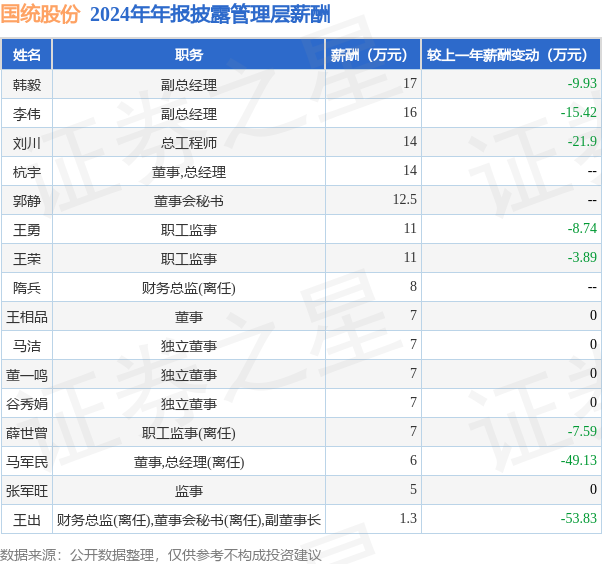
Task: Click 刘川's salary value 14
Action: pos(410,141)
